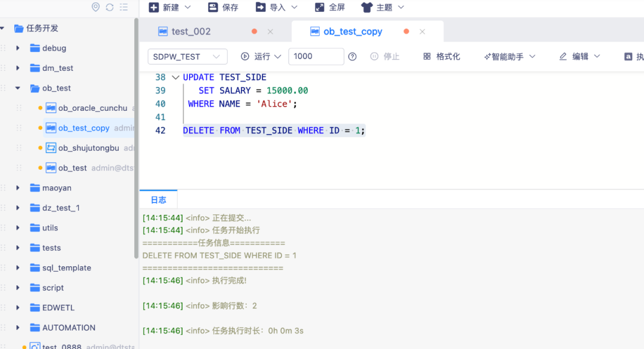Viewport: 644px width, 349px height.
Task: Collapse the ob_test folder arrow
Action: point(18,88)
